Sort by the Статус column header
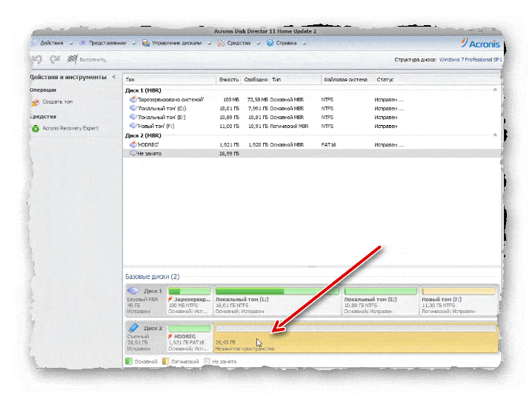This screenshot has height=396, width=532. [x=385, y=80]
